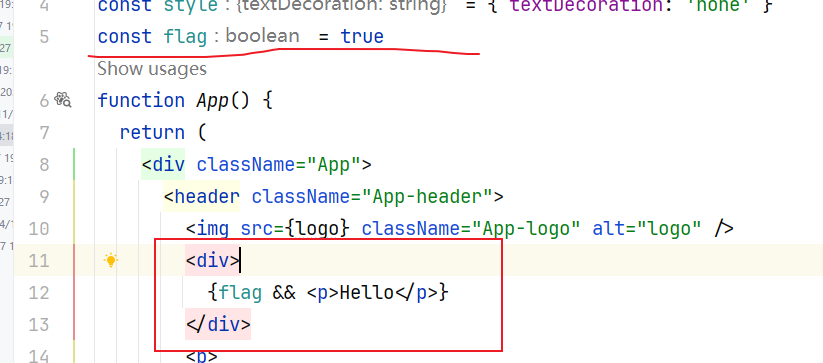Click the flag variable inside the braces
The width and height of the screenshot is (823, 363).
pyautogui.click(x=240, y=293)
